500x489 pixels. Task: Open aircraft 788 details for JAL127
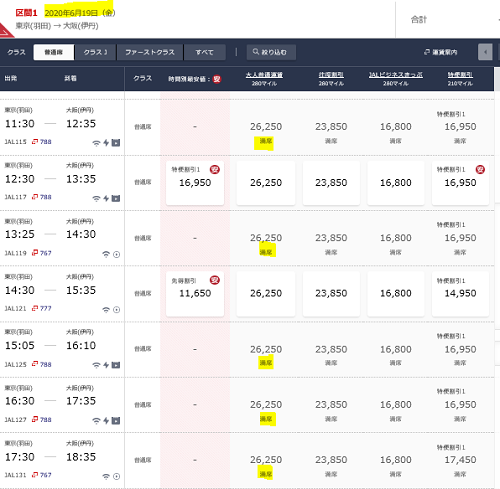(x=42, y=419)
